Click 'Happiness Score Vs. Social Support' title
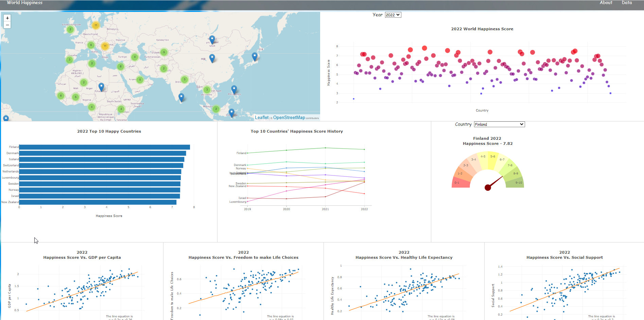644x320 pixels. (565, 257)
